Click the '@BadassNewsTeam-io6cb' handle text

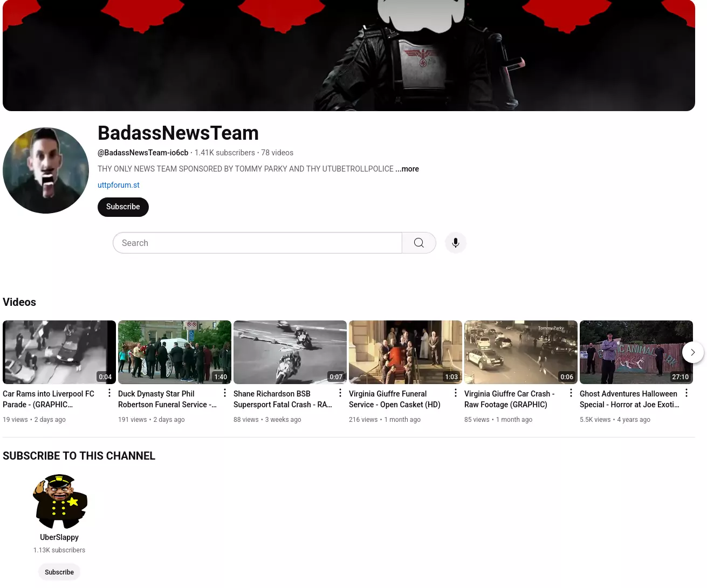point(143,153)
